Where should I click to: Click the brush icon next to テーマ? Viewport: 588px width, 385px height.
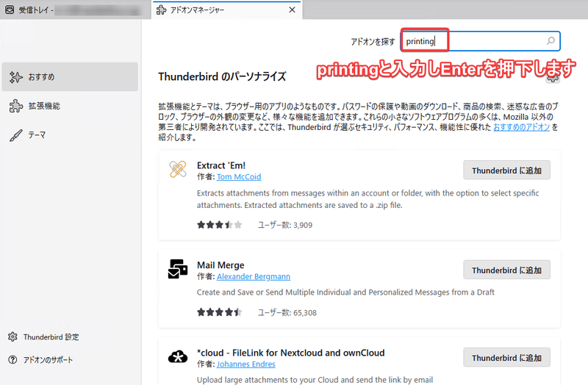(x=15, y=135)
